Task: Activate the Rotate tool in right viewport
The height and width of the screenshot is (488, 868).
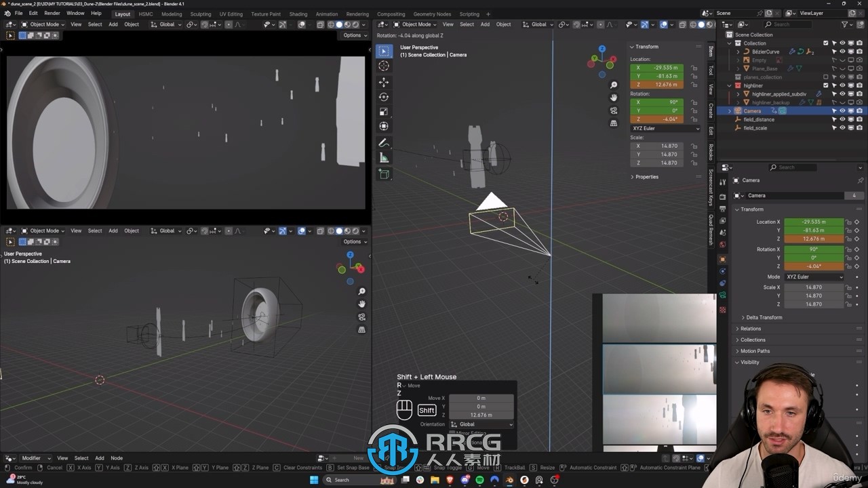Action: [x=384, y=97]
